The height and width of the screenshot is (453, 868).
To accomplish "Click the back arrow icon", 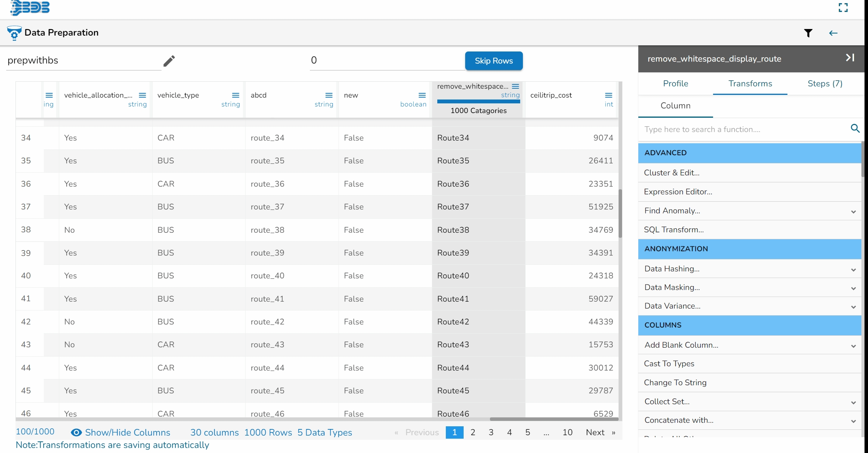I will tap(833, 33).
